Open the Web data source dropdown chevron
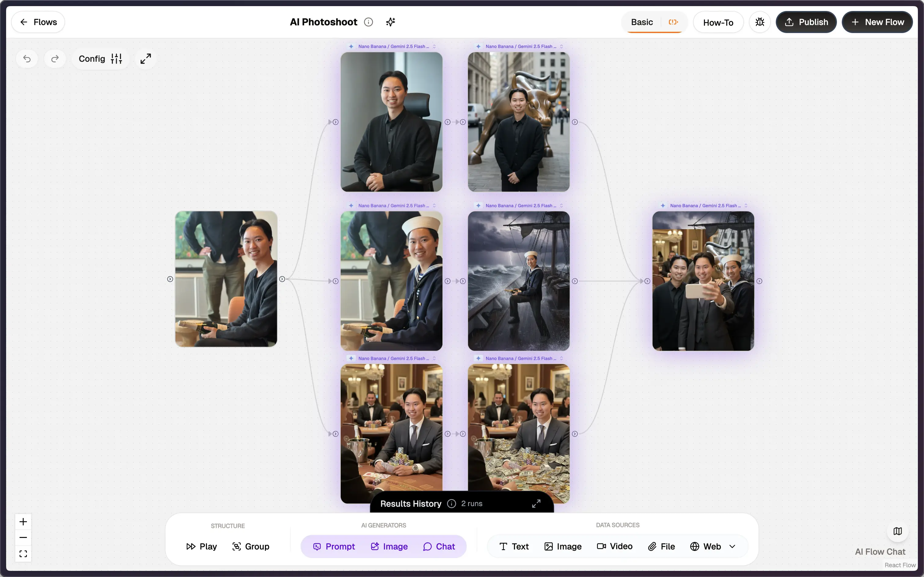The width and height of the screenshot is (924, 577). point(732,546)
